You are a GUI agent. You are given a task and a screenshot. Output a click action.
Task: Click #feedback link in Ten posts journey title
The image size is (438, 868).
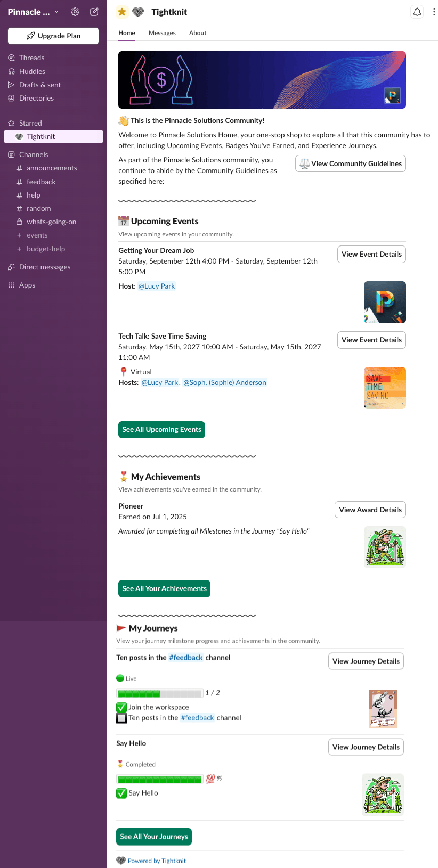(x=186, y=658)
